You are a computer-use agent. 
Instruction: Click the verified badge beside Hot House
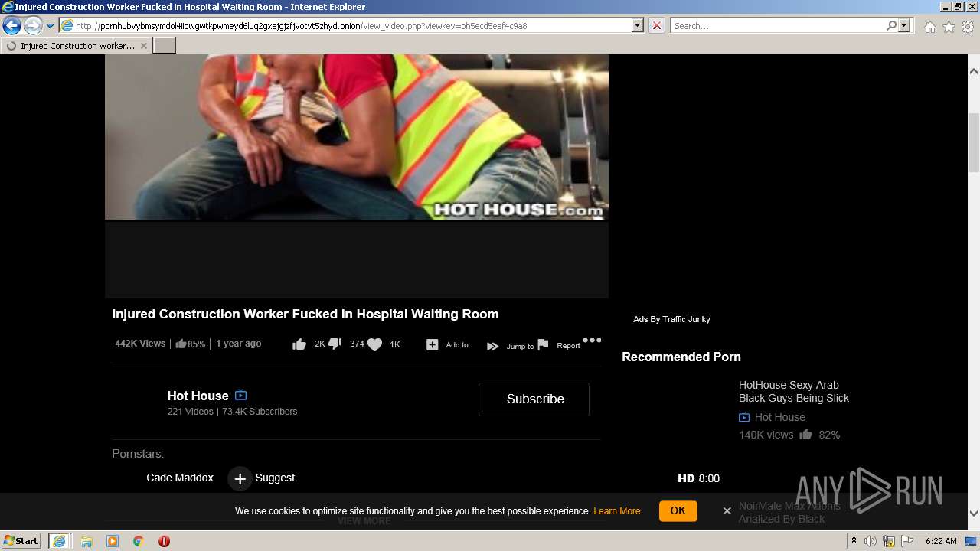tap(240, 395)
